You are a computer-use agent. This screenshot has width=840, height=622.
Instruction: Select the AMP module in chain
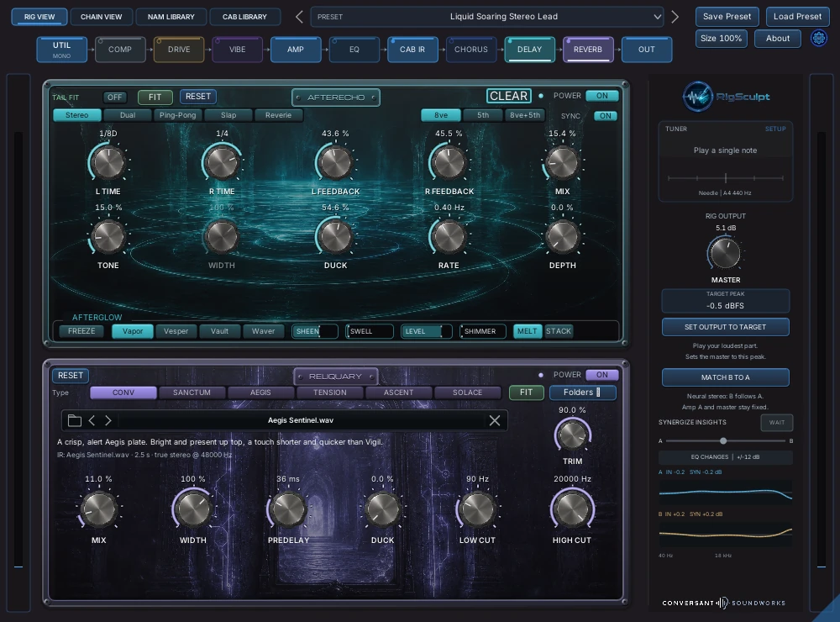(295, 50)
